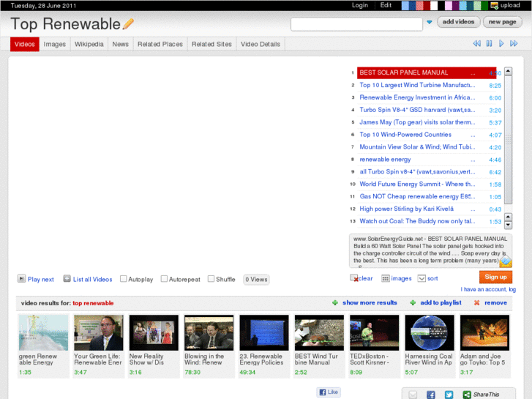The image size is (532, 399).
Task: Share via the Facebook icon in share bar
Action: click(x=430, y=395)
